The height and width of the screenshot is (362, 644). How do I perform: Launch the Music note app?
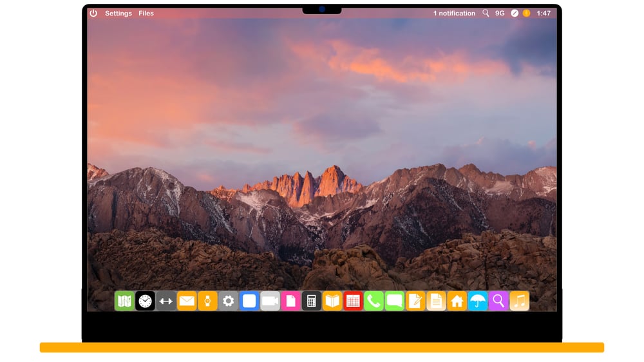[520, 301]
